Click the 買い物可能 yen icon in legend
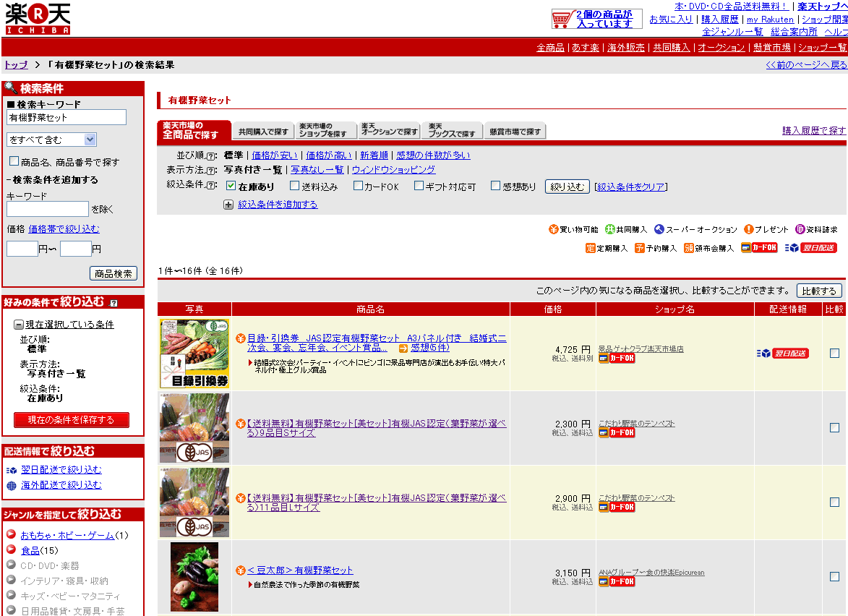The width and height of the screenshot is (848, 616). [x=553, y=229]
